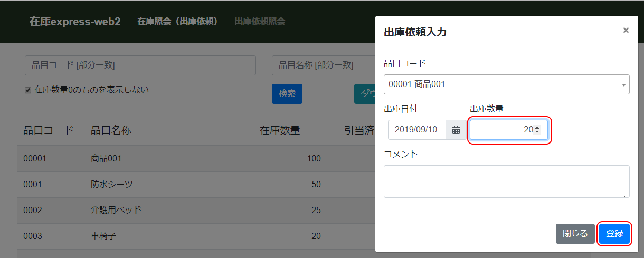
Task: Click the 出庫日付 date field
Action: pos(417,130)
